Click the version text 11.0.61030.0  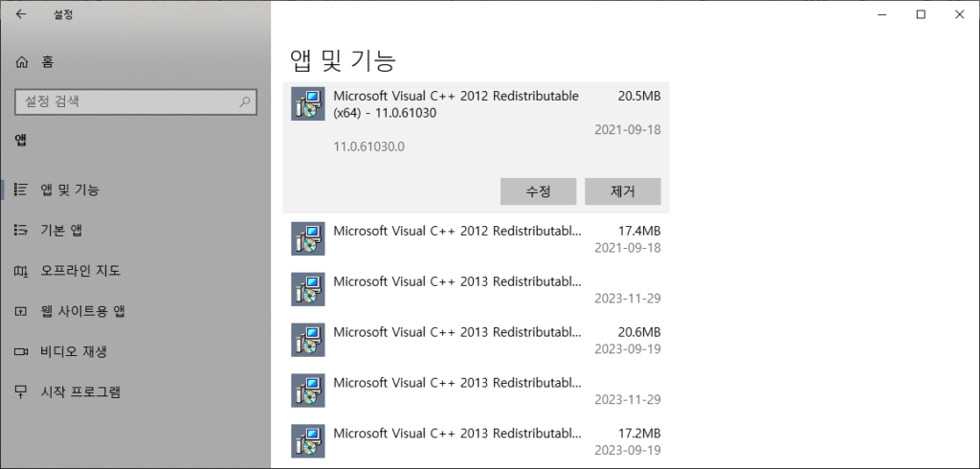pyautogui.click(x=369, y=147)
